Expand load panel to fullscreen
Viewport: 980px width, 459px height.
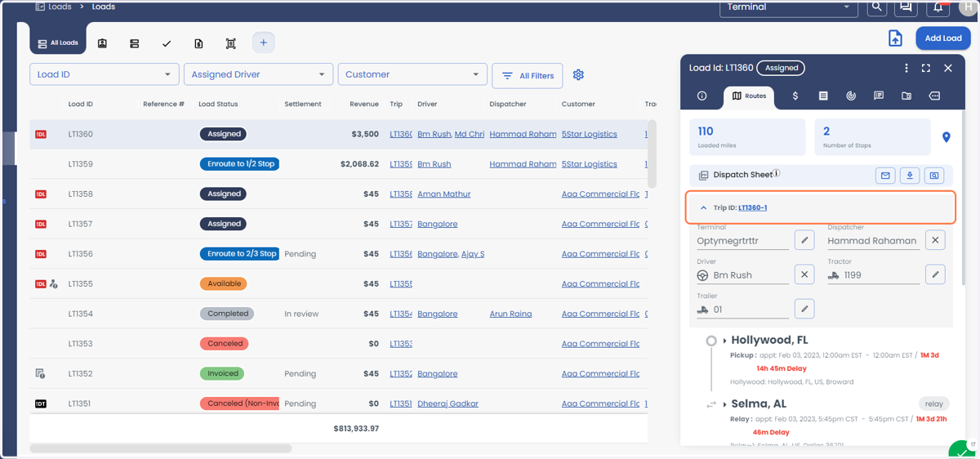pos(926,68)
